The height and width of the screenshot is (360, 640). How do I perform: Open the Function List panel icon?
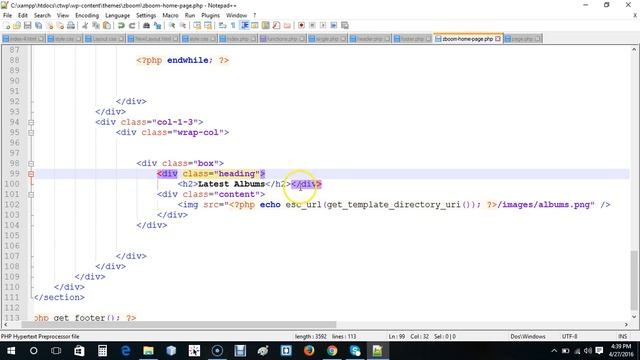coord(276,25)
